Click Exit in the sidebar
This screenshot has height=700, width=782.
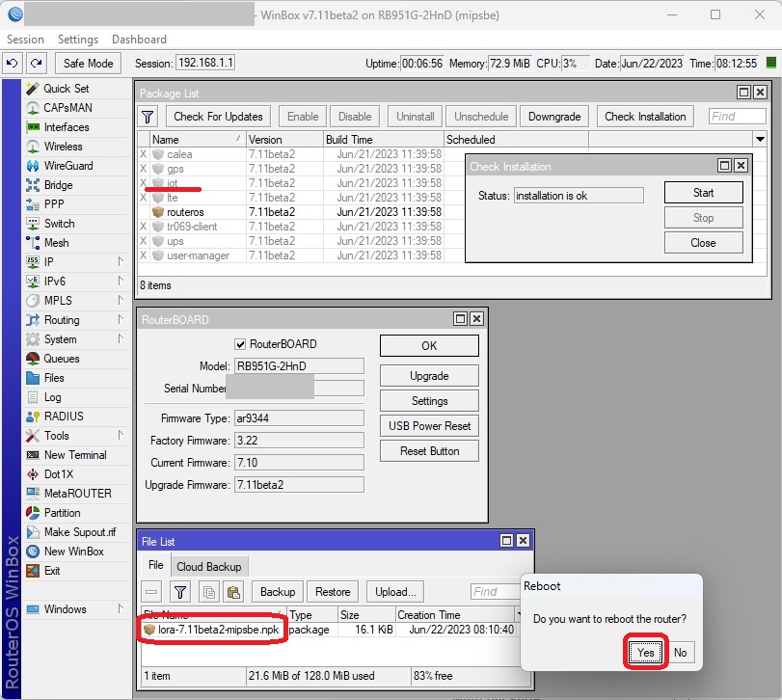tap(52, 571)
